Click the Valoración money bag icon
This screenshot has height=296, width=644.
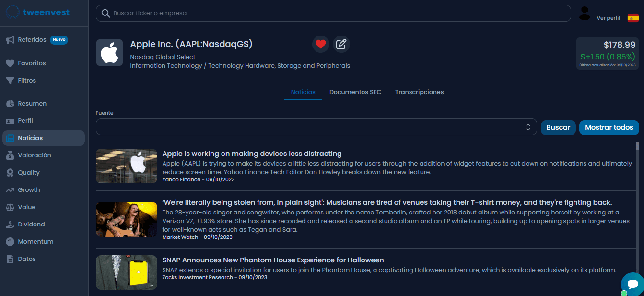coord(10,155)
